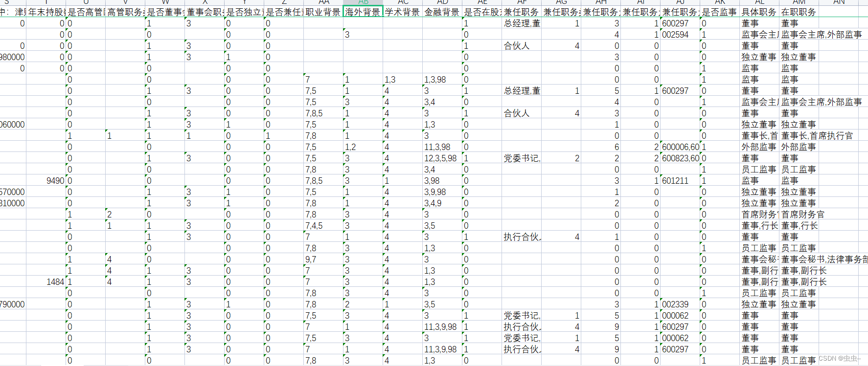
Task: Click the 职业背景 header cell
Action: pos(323,12)
